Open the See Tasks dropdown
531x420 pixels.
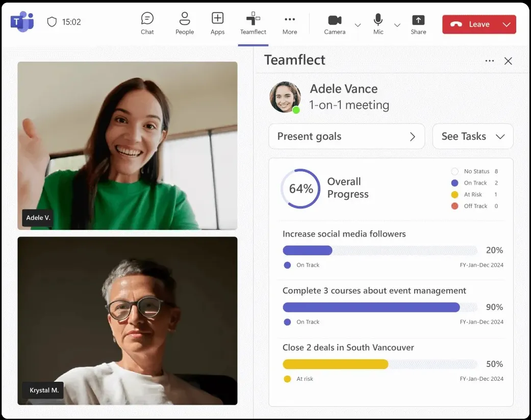473,137
